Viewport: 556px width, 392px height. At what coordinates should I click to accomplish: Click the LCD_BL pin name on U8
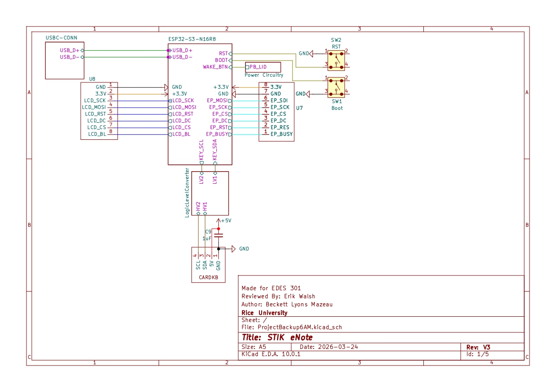[x=97, y=134]
